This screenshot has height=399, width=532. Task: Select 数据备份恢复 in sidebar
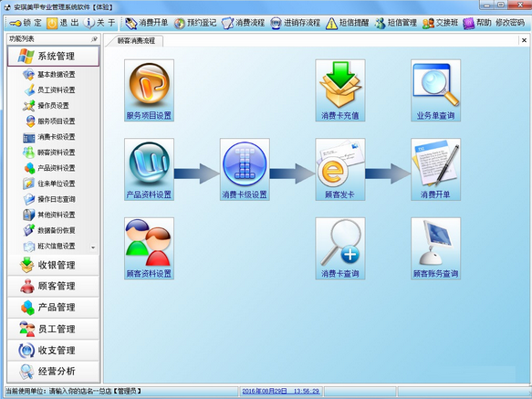(x=49, y=231)
